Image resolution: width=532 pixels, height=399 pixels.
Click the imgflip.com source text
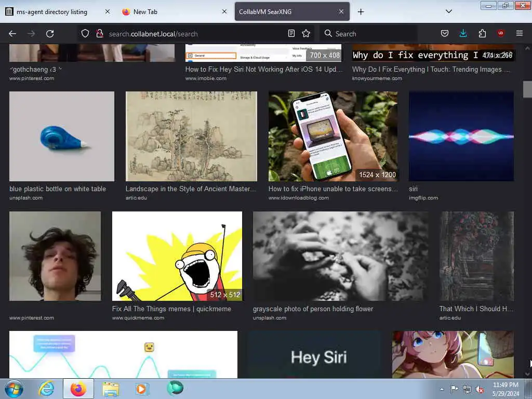point(423,198)
